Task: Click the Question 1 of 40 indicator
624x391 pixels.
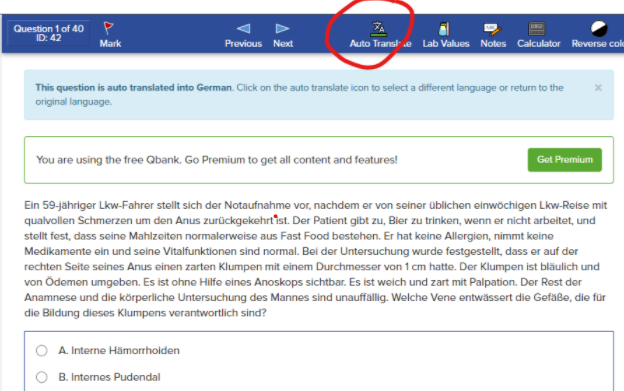Action: [49, 33]
